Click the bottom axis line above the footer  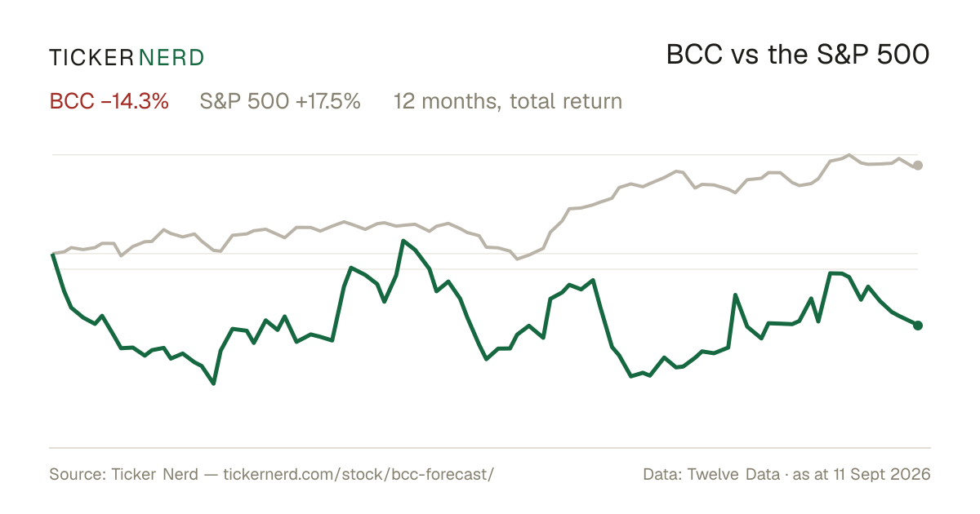pyautogui.click(x=490, y=447)
